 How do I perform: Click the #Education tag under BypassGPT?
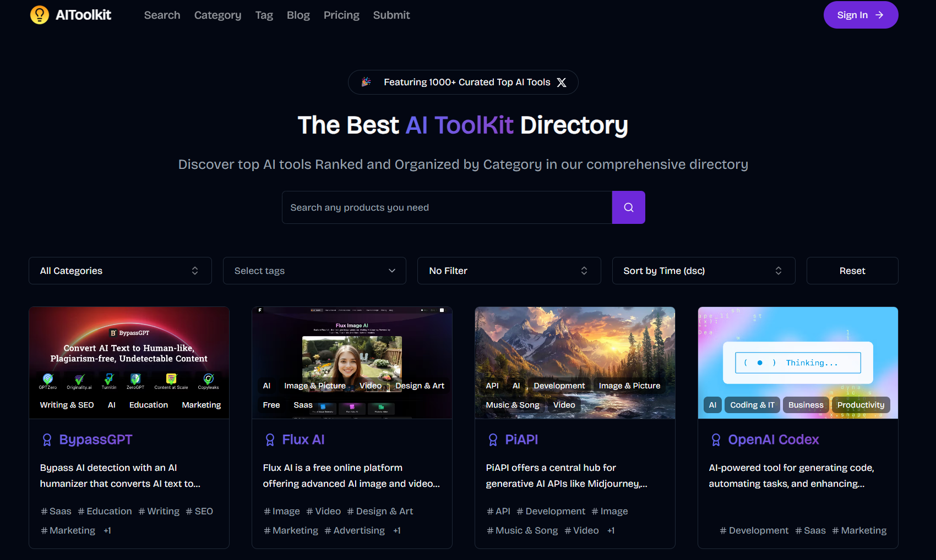[105, 512]
